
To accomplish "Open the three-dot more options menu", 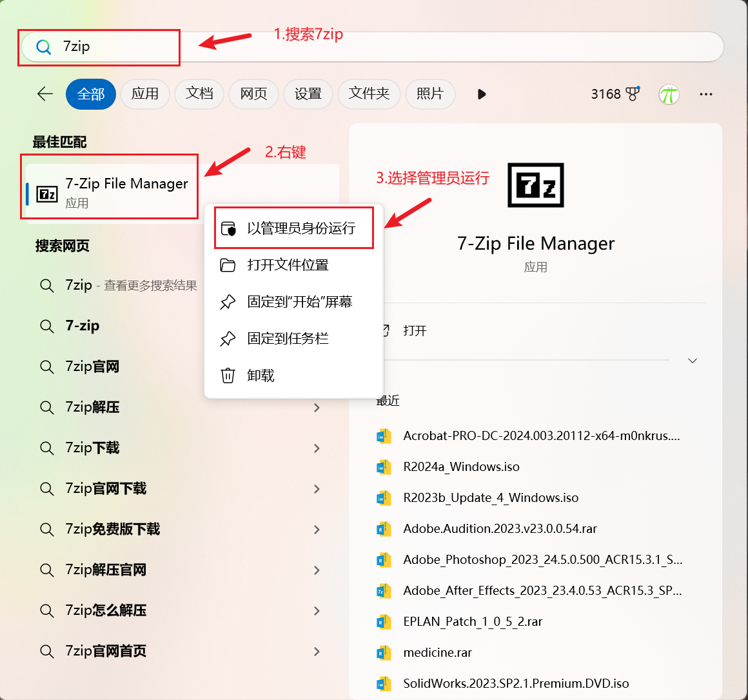I will coord(705,94).
